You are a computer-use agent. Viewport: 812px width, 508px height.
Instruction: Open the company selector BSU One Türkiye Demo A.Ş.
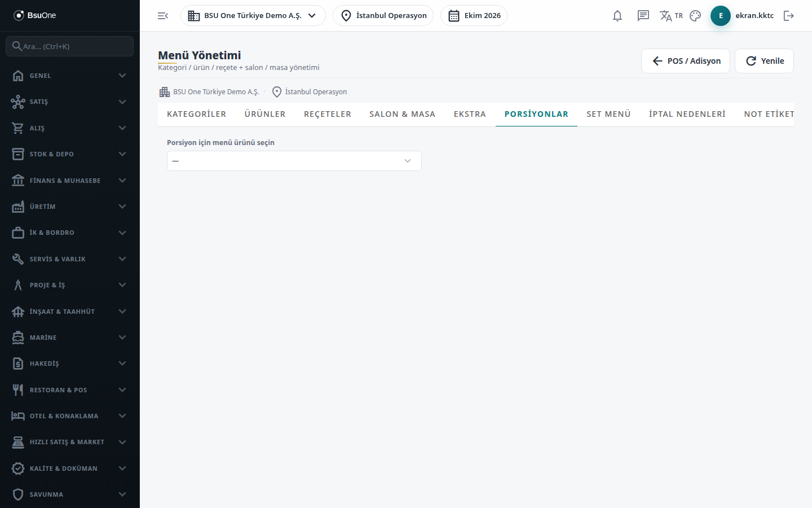tap(253, 16)
